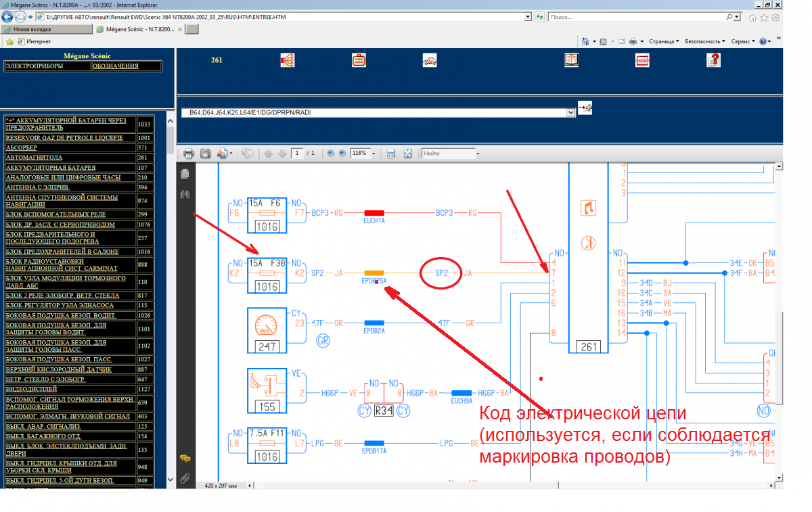The height and width of the screenshot is (512, 812).
Task: Open the PDF pages panel icon
Action: (185, 174)
